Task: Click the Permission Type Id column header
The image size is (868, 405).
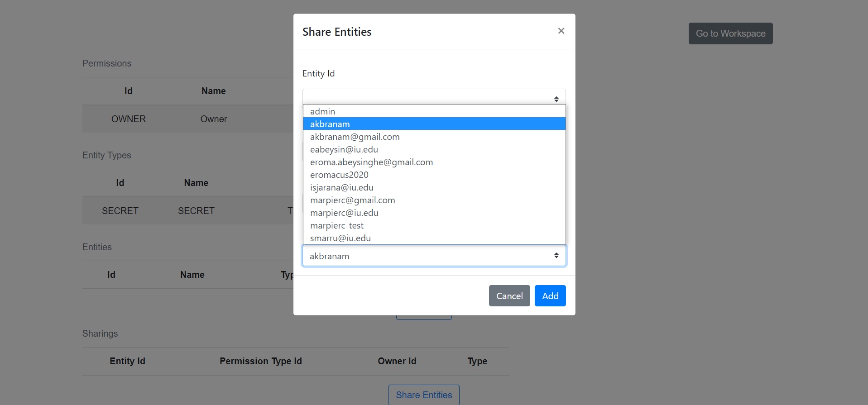Action: click(261, 361)
